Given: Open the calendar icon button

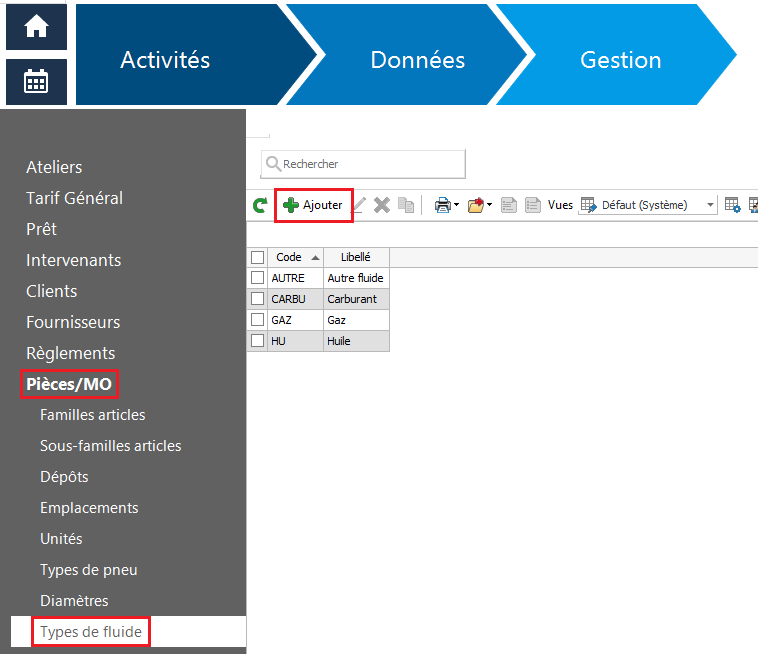Looking at the screenshot, I should point(36,81).
